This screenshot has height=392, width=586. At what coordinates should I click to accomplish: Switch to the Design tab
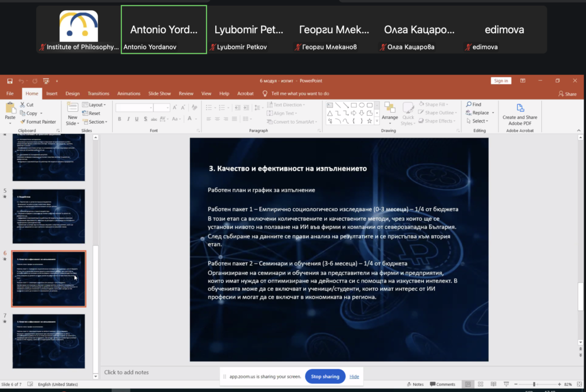point(73,93)
